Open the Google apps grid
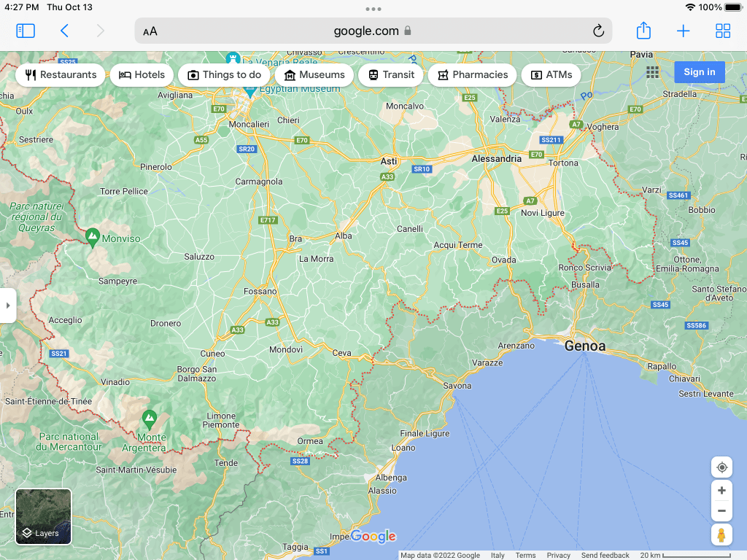This screenshot has height=560, width=747. (652, 71)
